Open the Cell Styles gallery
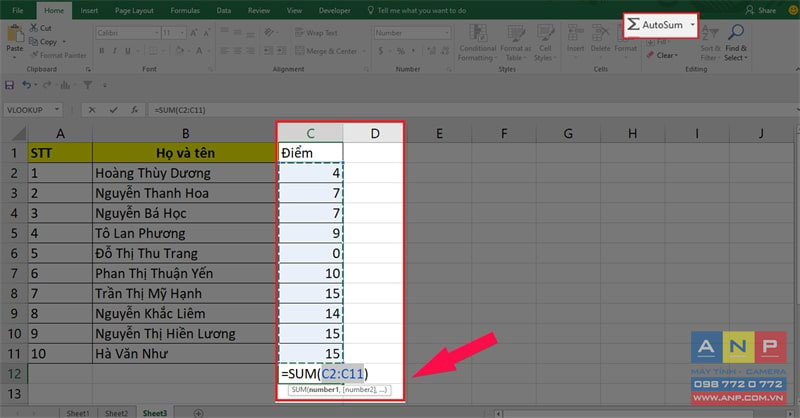Screen dimensions: 800x418 tap(545, 43)
